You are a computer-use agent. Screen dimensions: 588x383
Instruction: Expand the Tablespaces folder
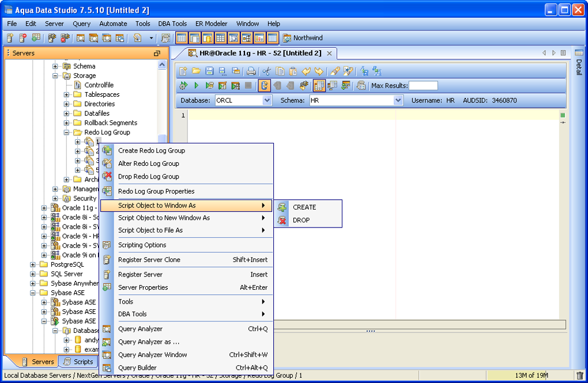coord(66,94)
